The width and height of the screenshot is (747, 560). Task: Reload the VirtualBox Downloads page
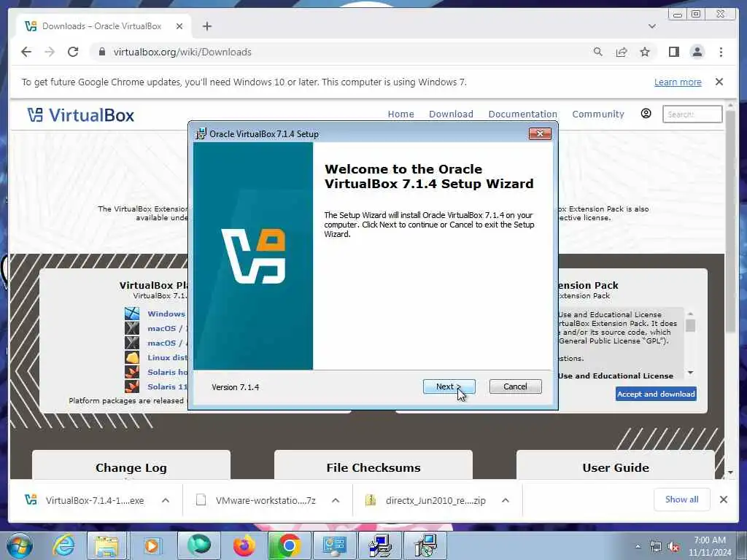pos(73,52)
